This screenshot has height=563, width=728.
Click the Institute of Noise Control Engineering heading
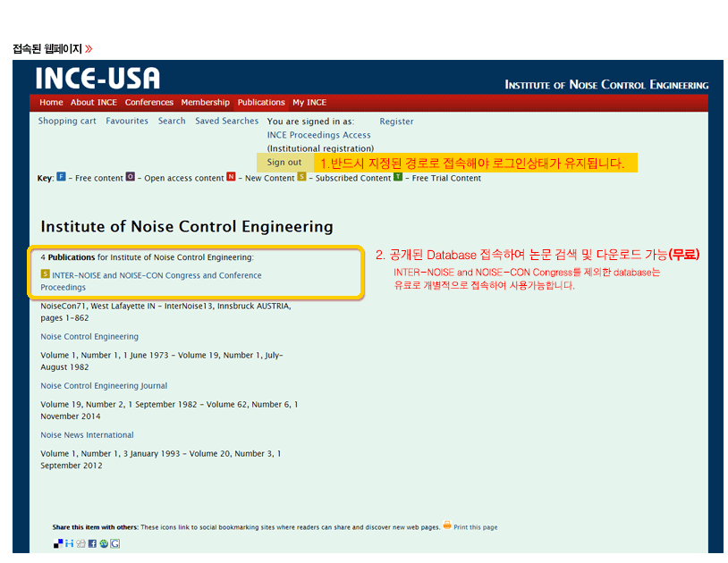point(187,226)
